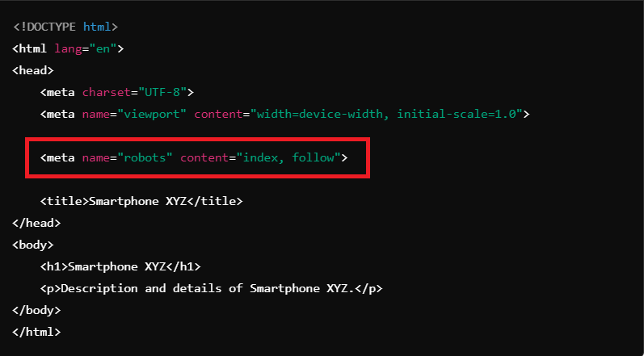Select the "UTF-8" charset value
644x356 pixels.
coord(162,92)
